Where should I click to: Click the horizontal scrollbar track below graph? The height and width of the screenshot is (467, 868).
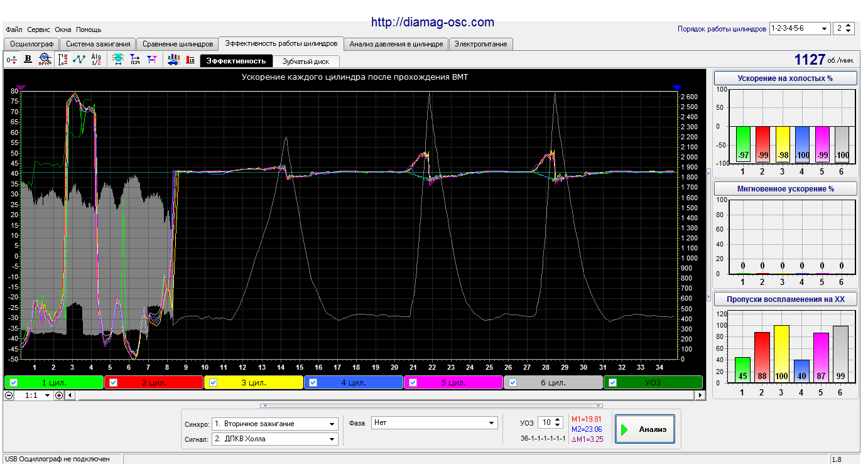[x=385, y=395]
